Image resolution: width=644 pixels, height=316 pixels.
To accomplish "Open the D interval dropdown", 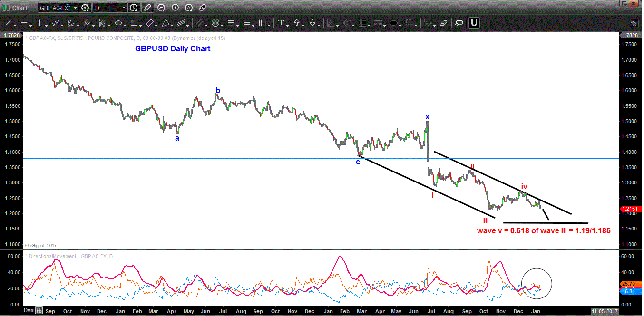I will coord(124,8).
